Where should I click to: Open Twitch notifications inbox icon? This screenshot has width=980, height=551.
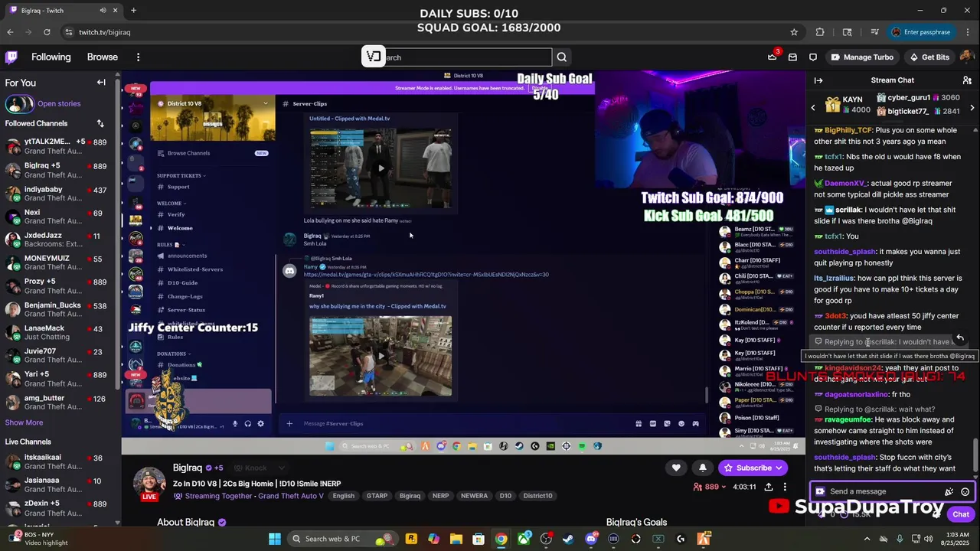tap(792, 57)
